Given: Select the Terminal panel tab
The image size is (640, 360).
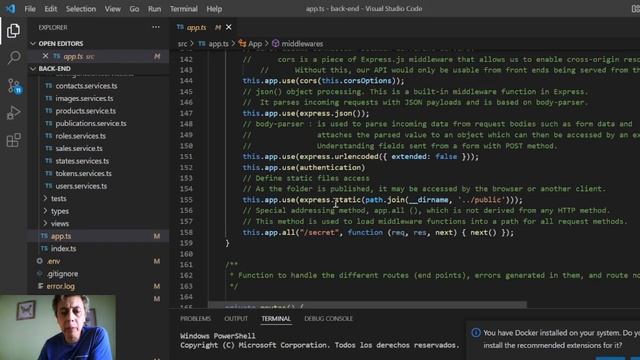Looking at the screenshot, I should pyautogui.click(x=276, y=318).
